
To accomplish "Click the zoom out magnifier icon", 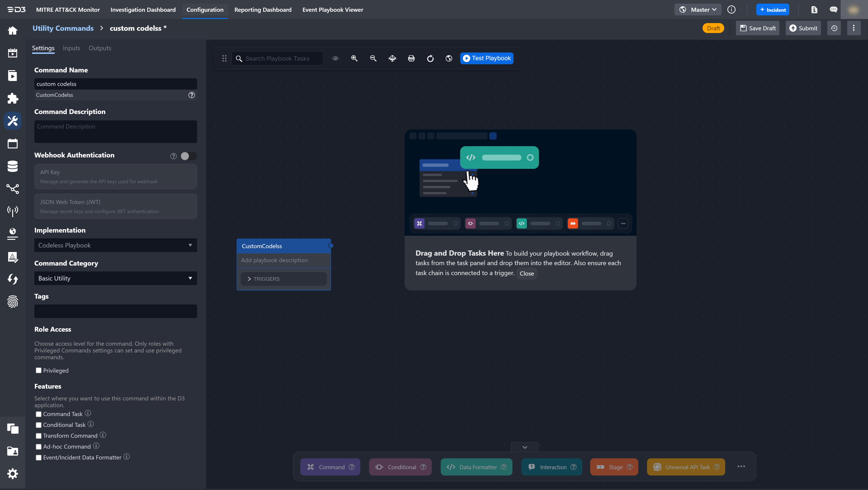I will (373, 58).
